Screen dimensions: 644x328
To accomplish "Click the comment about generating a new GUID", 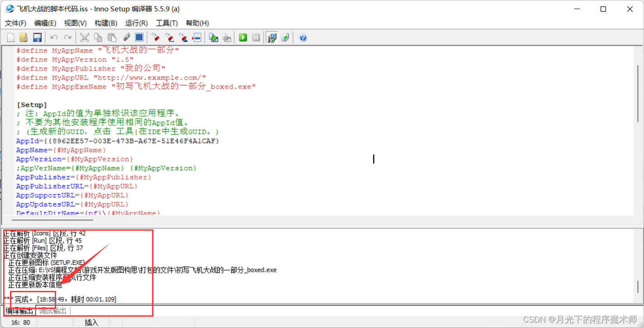I will point(118,132).
